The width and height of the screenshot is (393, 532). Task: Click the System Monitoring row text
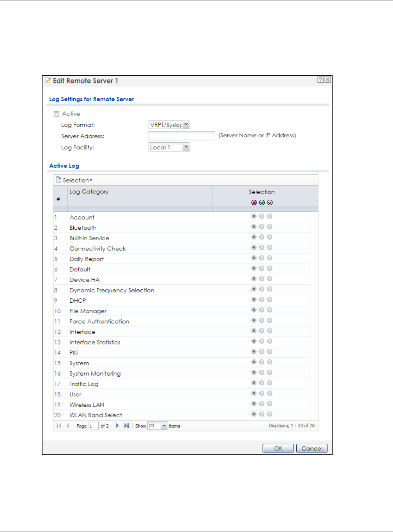(95, 374)
